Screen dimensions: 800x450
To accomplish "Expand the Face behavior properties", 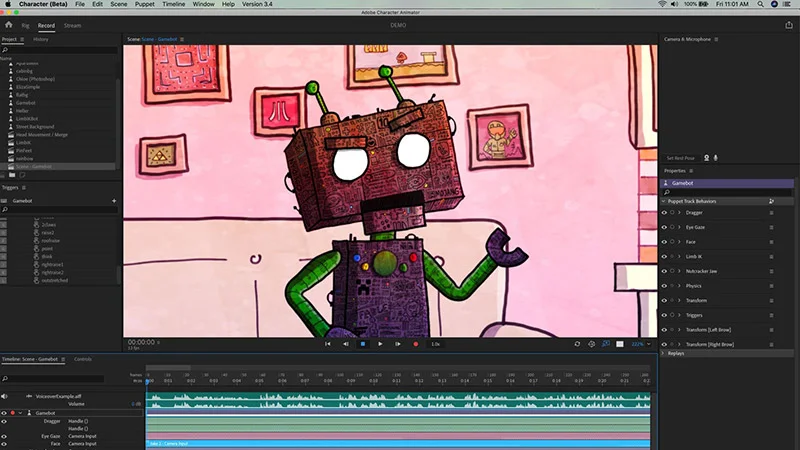I will (x=679, y=242).
